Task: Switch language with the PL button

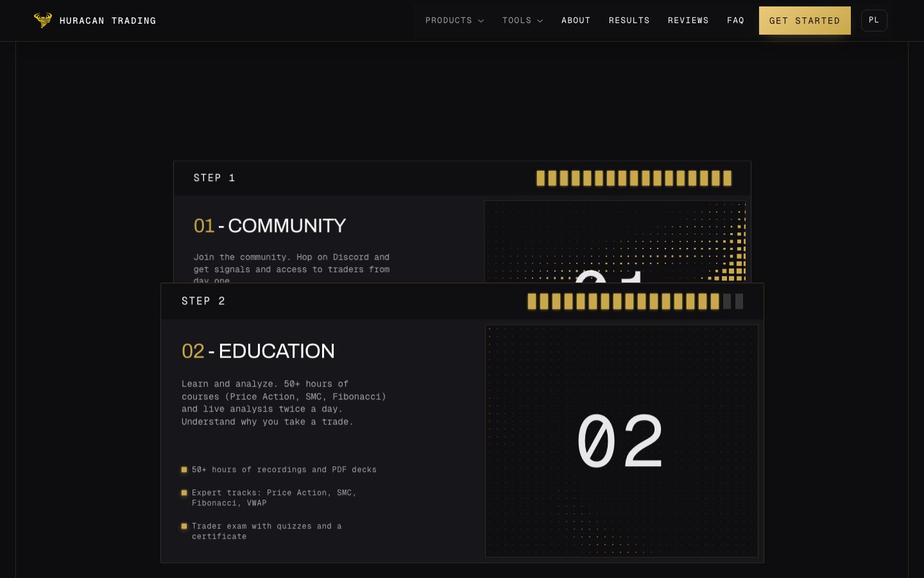Action: click(x=874, y=21)
